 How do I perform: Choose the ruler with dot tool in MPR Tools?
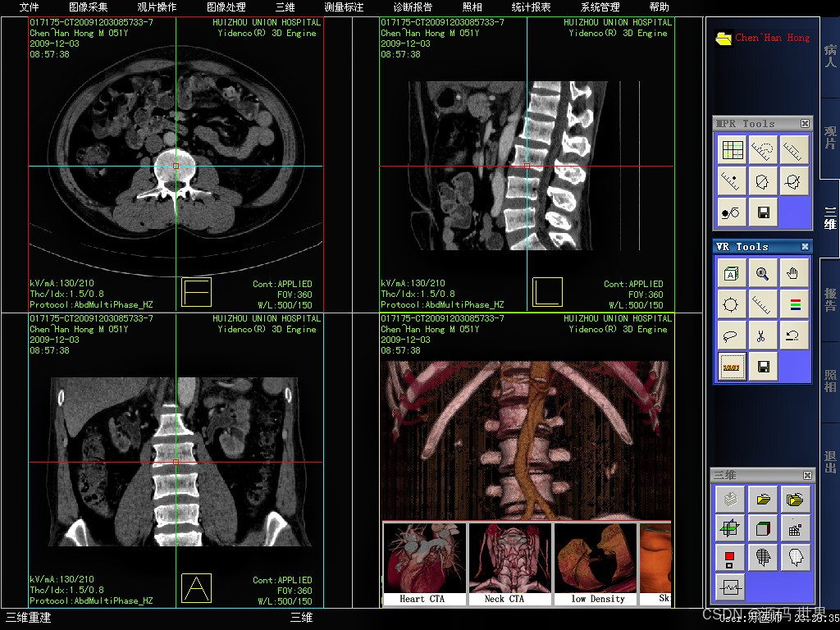click(733, 181)
